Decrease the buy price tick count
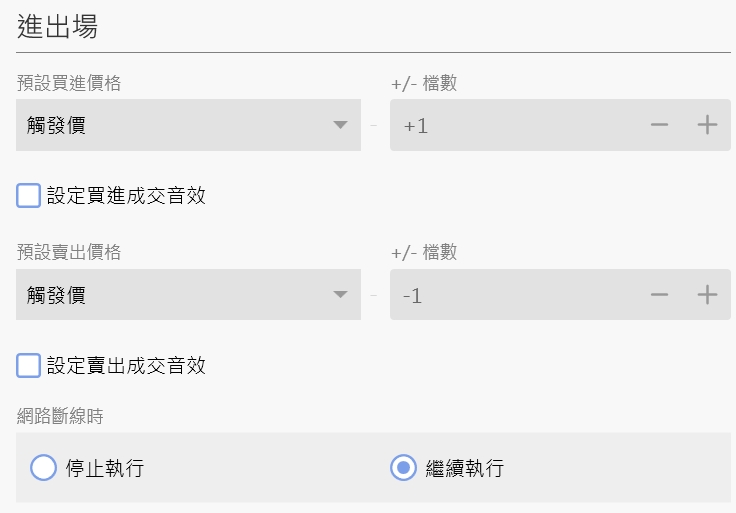This screenshot has height=513, width=736. [x=659, y=125]
